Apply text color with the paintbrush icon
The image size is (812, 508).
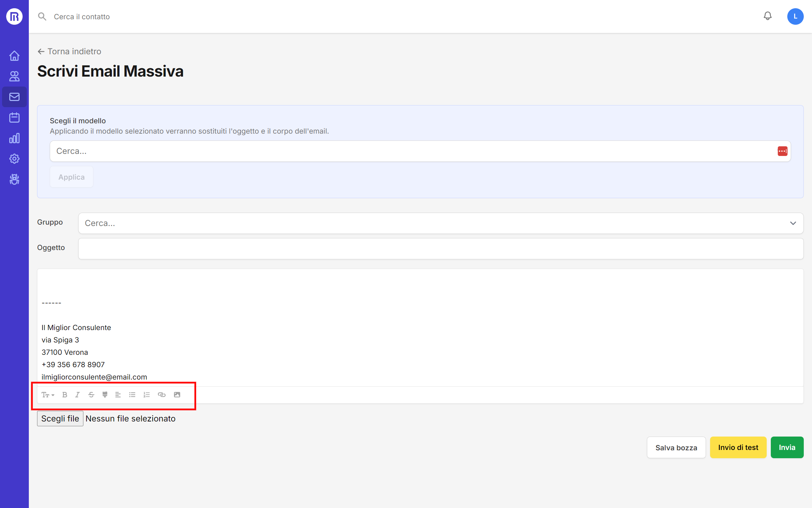tap(105, 394)
